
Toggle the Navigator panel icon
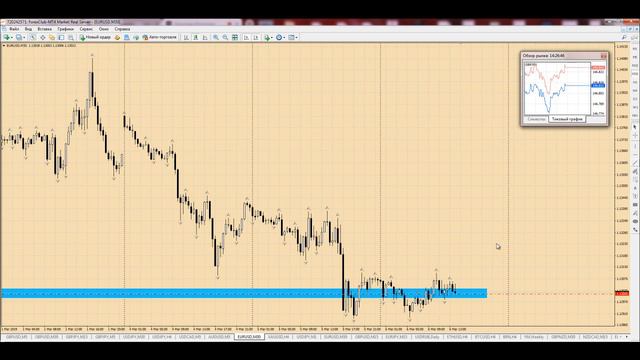point(52,37)
